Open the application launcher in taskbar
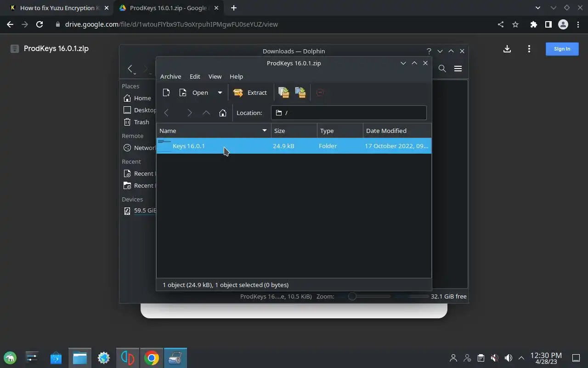Viewport: 588px width, 368px height. (x=10, y=358)
